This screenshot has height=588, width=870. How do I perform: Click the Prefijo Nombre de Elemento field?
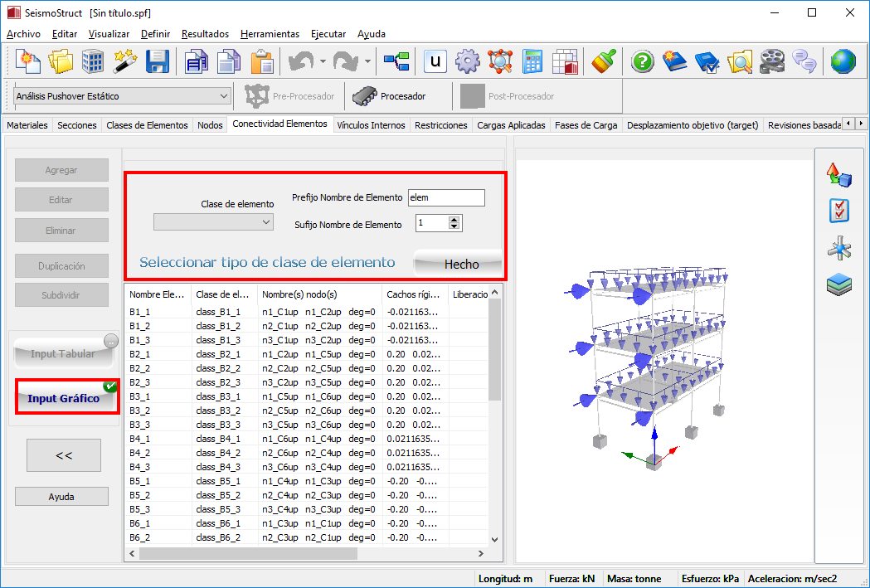(x=445, y=197)
